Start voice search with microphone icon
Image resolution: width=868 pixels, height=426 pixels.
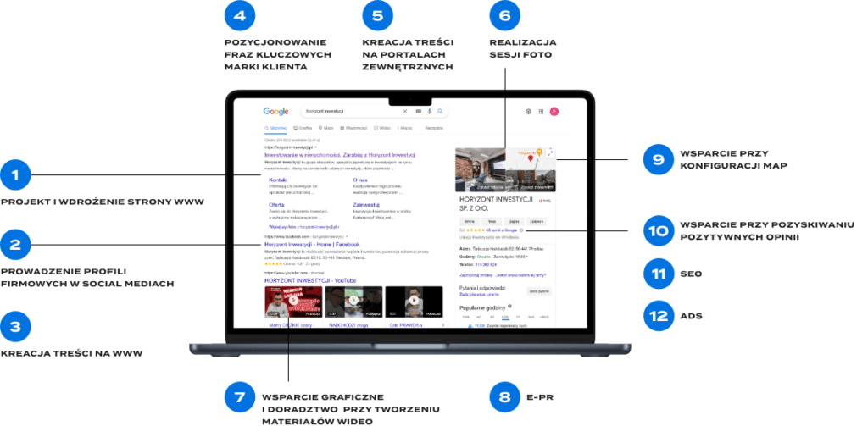[x=430, y=111]
